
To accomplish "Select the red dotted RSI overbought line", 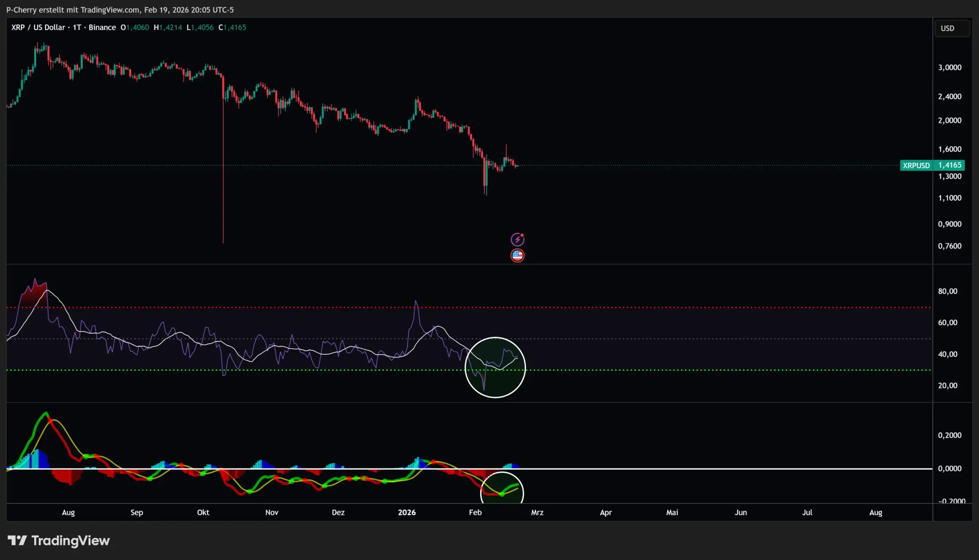I will point(685,308).
